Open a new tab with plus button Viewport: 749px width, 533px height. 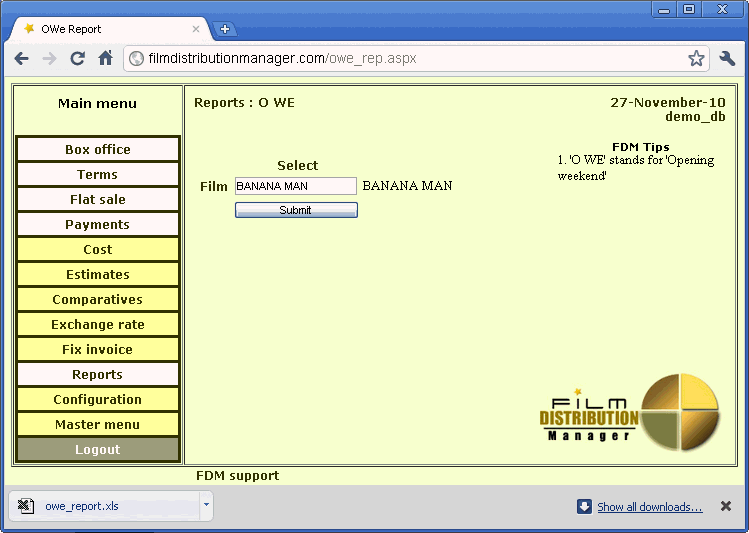225,29
